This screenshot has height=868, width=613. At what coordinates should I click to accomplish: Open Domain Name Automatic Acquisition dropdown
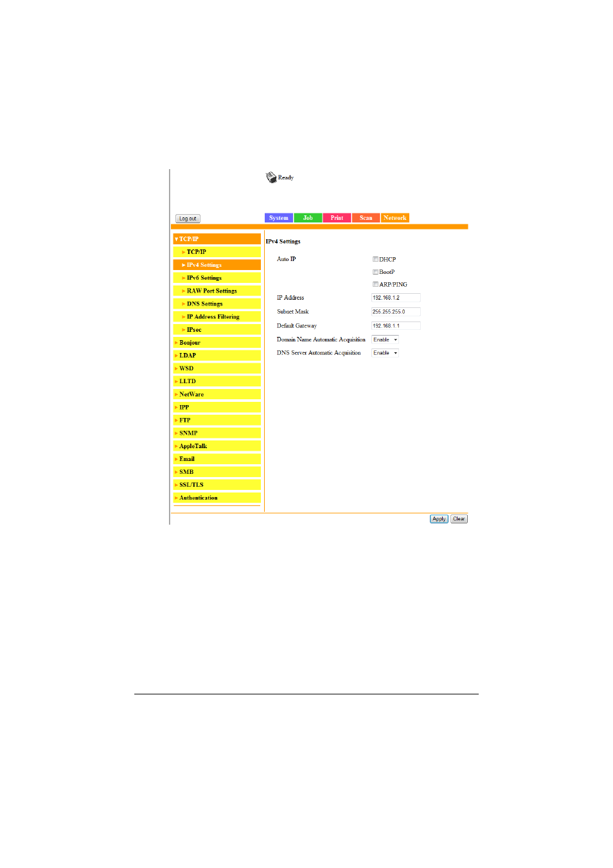click(385, 339)
